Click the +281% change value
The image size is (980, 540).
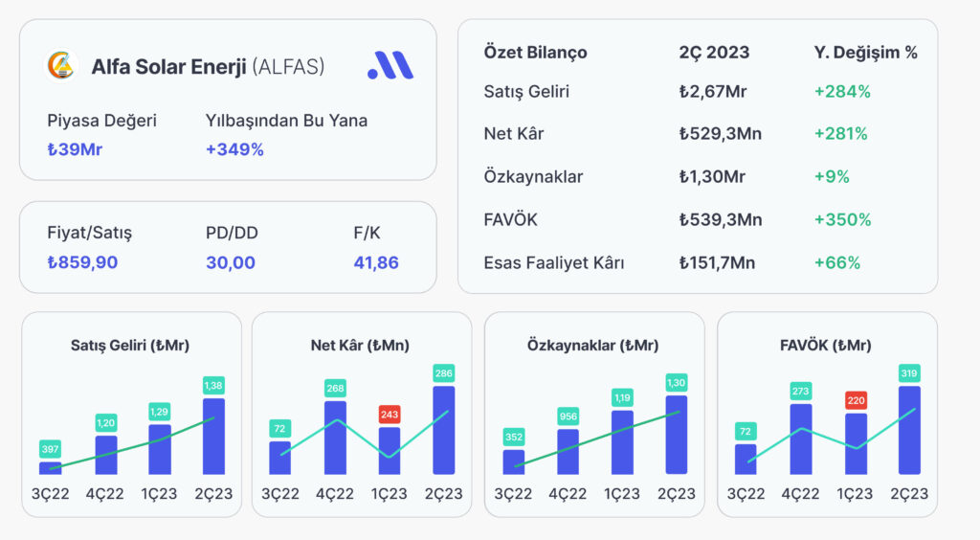840,134
